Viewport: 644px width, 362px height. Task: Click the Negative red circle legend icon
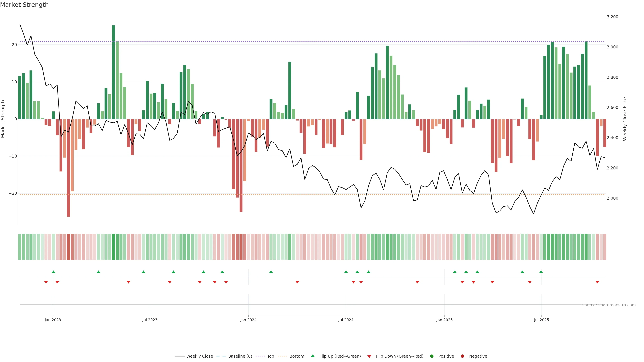point(462,356)
